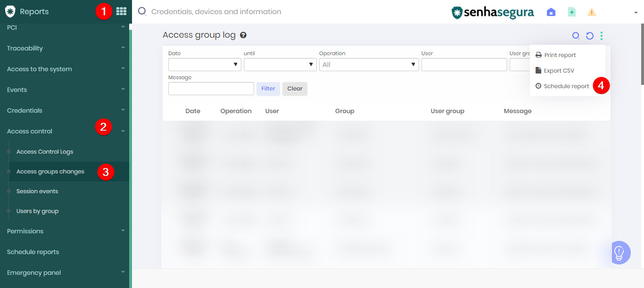Click the Reports sidebar title

coord(34,11)
